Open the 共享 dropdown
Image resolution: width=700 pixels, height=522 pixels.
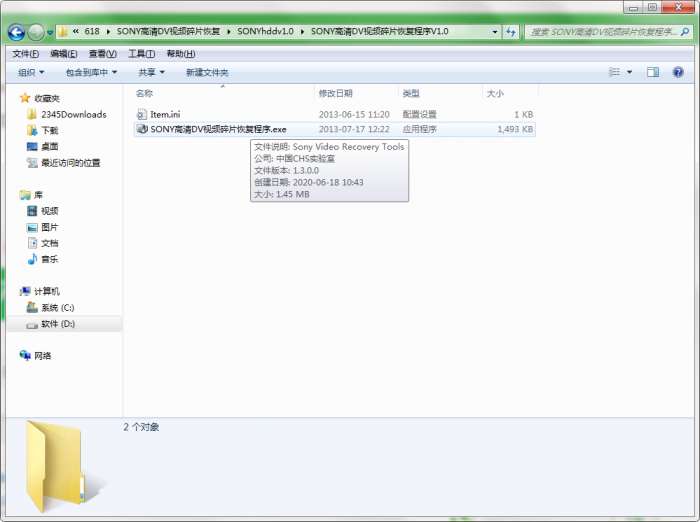pos(151,72)
